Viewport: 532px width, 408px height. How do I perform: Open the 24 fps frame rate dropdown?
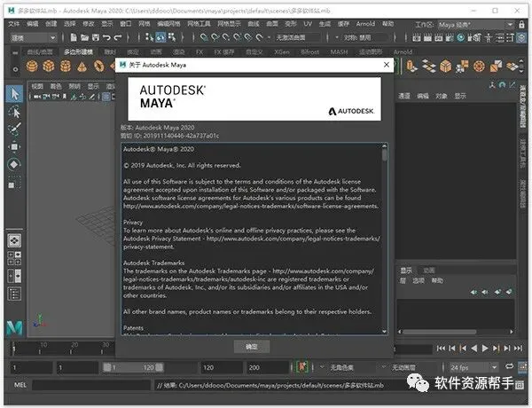(473, 367)
